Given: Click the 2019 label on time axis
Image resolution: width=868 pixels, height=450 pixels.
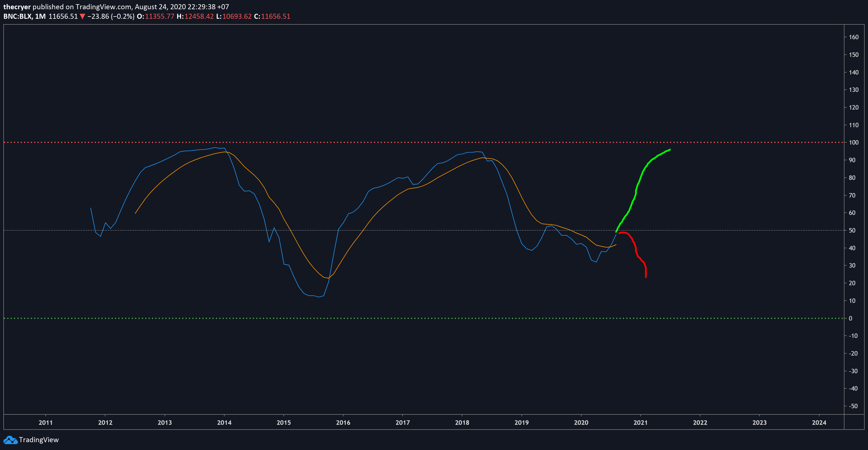Looking at the screenshot, I should (521, 422).
